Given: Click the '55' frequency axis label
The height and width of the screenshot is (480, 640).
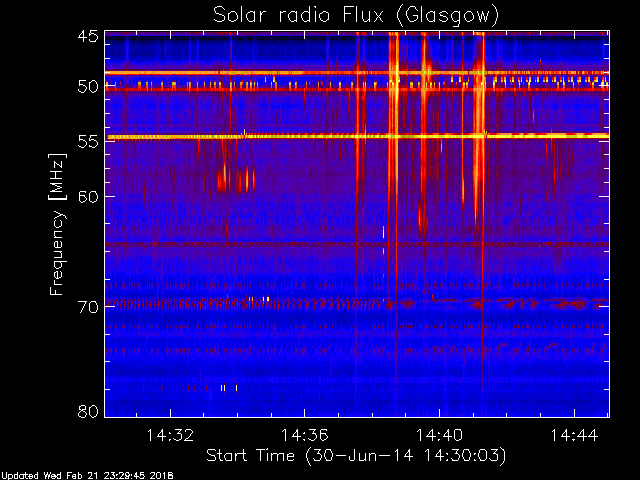Looking at the screenshot, I should coord(88,142).
